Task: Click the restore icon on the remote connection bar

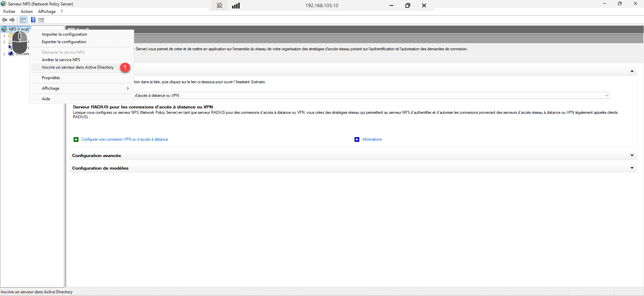Action: 407,5
